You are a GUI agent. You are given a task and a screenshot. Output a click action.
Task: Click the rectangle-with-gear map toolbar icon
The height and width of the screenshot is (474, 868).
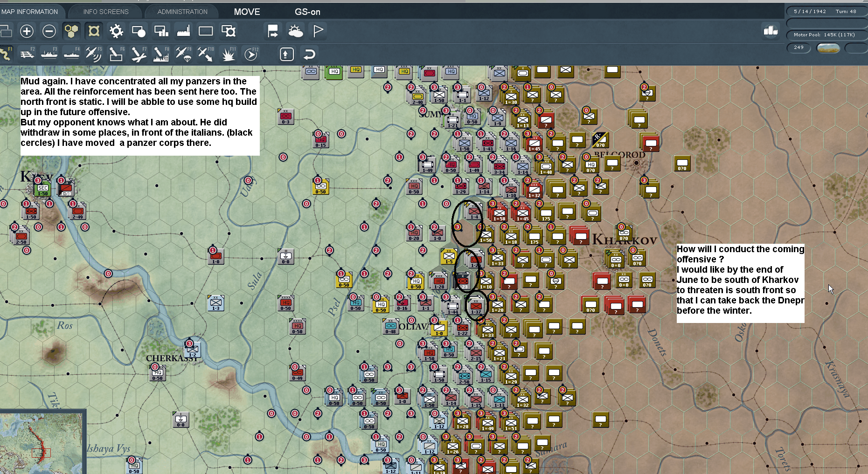coord(228,31)
